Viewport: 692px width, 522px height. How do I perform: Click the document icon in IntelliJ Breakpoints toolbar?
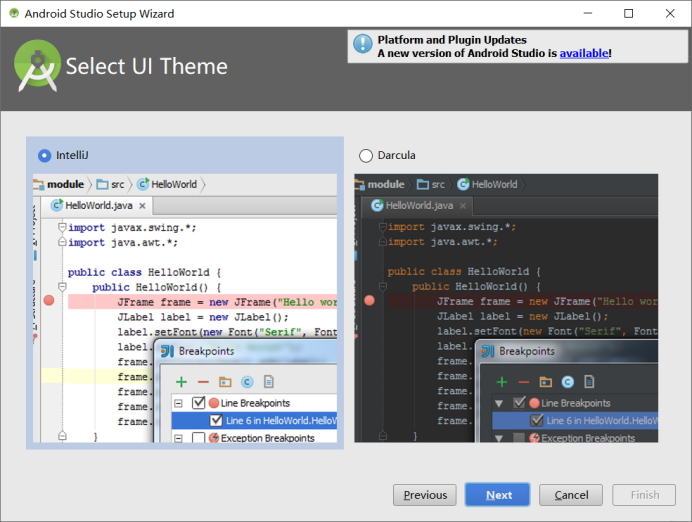click(x=269, y=382)
